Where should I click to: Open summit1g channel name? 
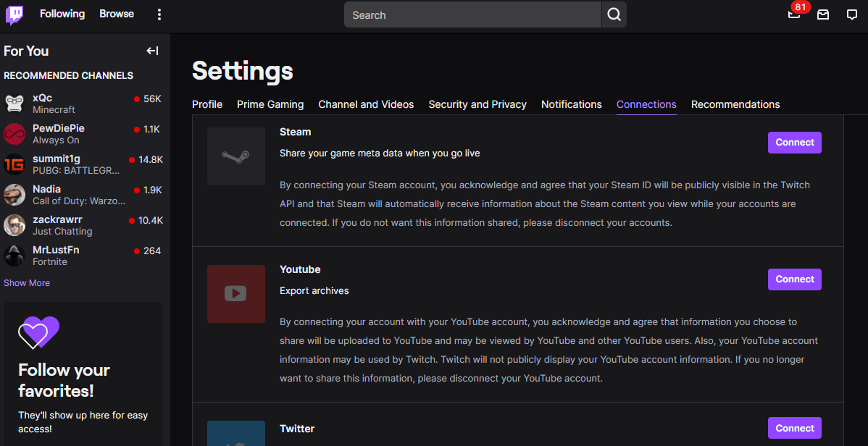tap(57, 159)
